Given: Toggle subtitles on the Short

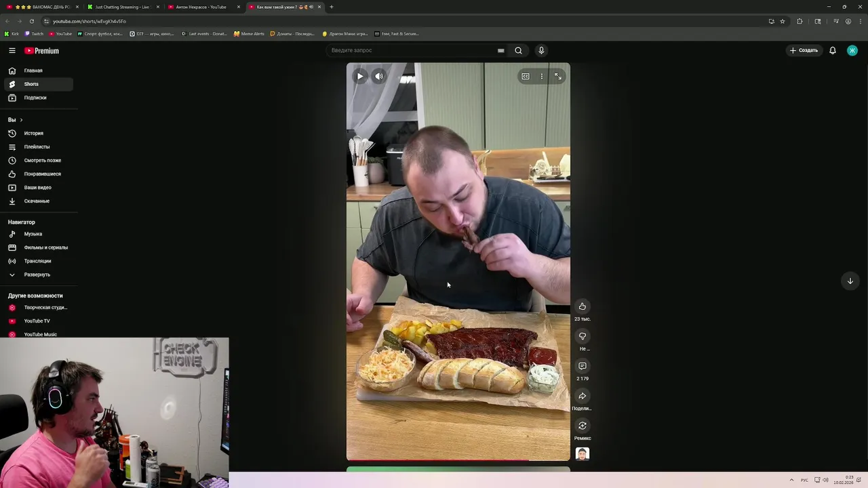Looking at the screenshot, I should click(x=526, y=77).
